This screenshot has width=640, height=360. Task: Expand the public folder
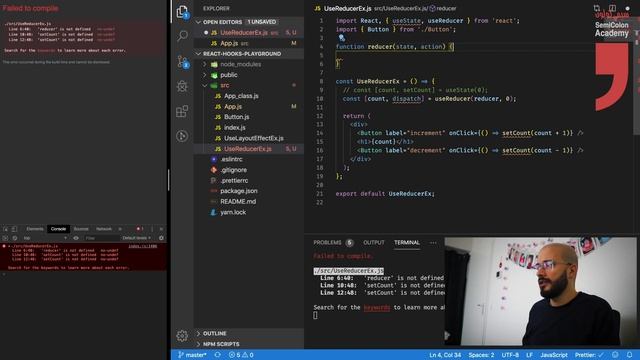(249, 75)
